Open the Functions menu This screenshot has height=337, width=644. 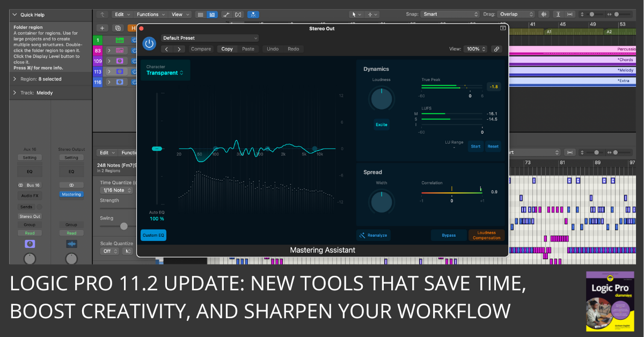coord(151,14)
